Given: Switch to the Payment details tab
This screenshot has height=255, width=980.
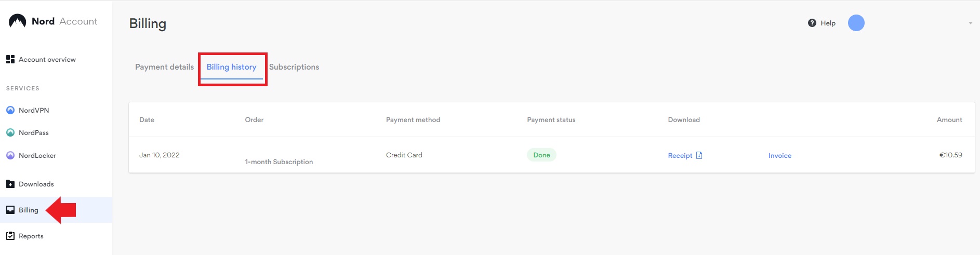Looking at the screenshot, I should click(164, 67).
